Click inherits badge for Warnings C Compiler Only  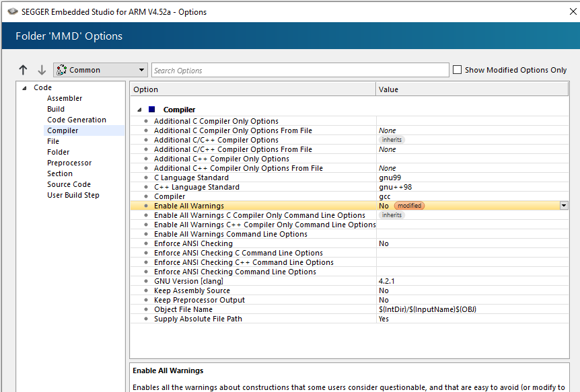(x=392, y=215)
